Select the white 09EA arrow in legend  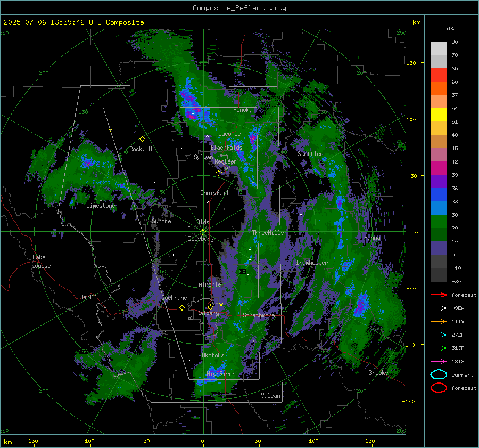pyautogui.click(x=439, y=308)
